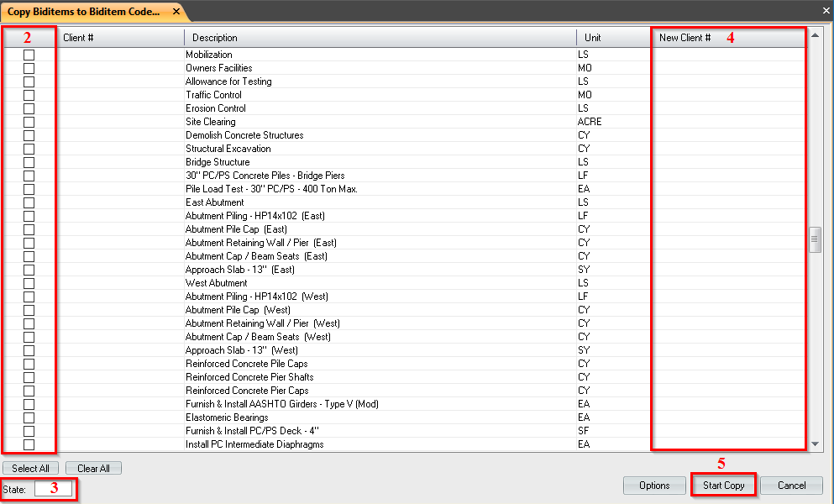
Task: Open the Options dialog
Action: 653,485
